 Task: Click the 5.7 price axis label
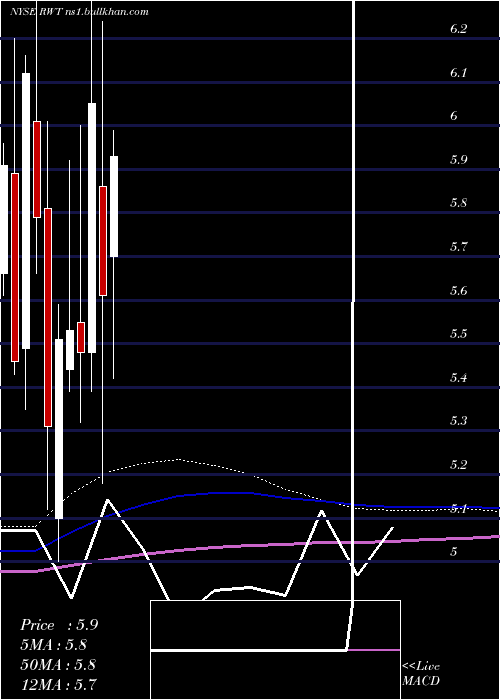click(x=458, y=246)
